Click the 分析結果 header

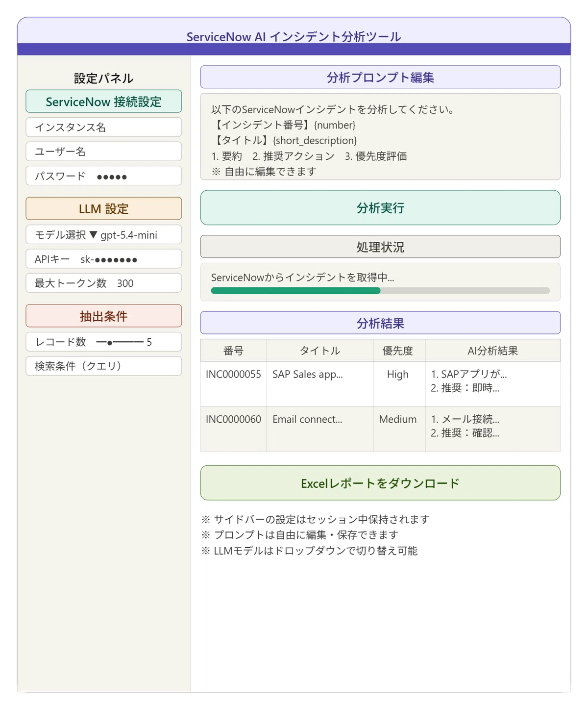point(380,323)
